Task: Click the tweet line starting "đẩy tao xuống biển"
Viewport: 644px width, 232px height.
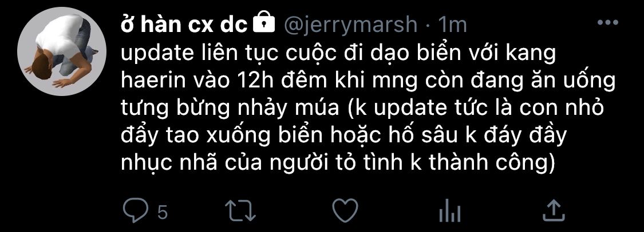Action: pos(344,137)
